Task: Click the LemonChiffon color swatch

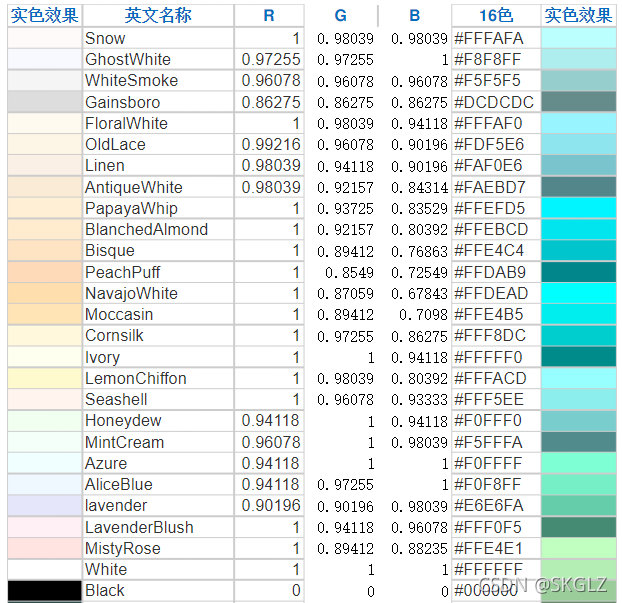Action: (x=45, y=378)
